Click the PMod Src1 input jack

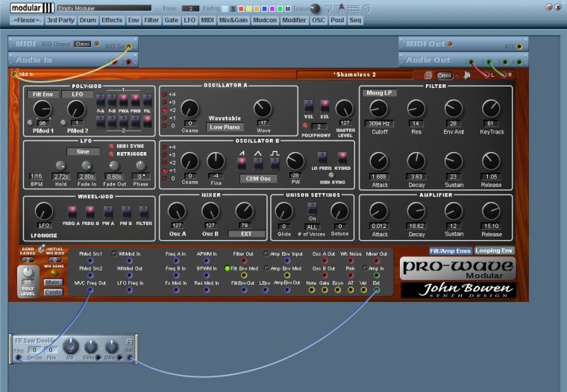(x=90, y=261)
